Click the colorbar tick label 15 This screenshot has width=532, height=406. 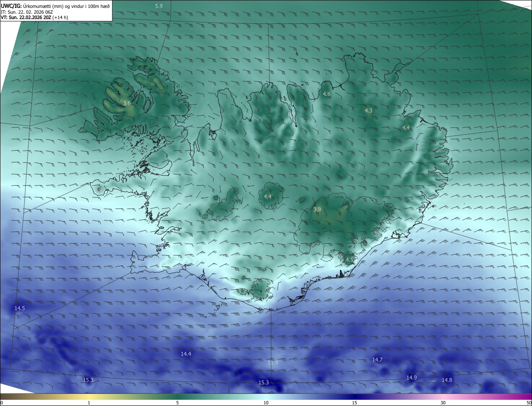point(355,403)
